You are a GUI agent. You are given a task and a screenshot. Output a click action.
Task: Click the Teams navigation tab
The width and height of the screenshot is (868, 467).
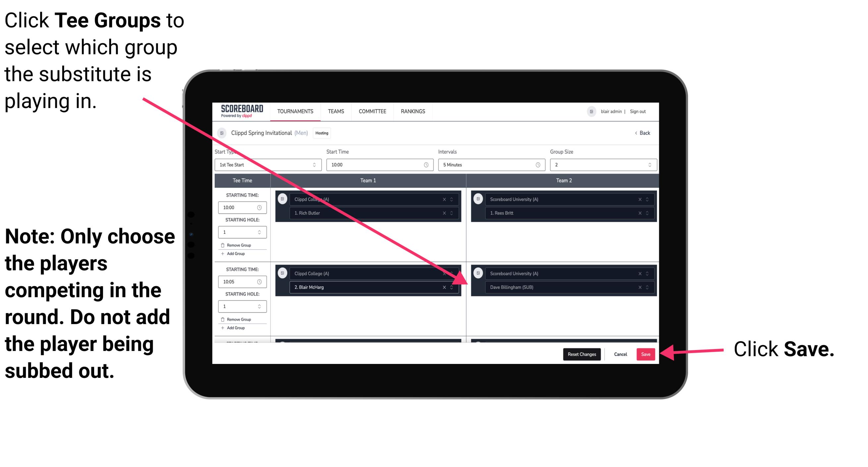[335, 112]
